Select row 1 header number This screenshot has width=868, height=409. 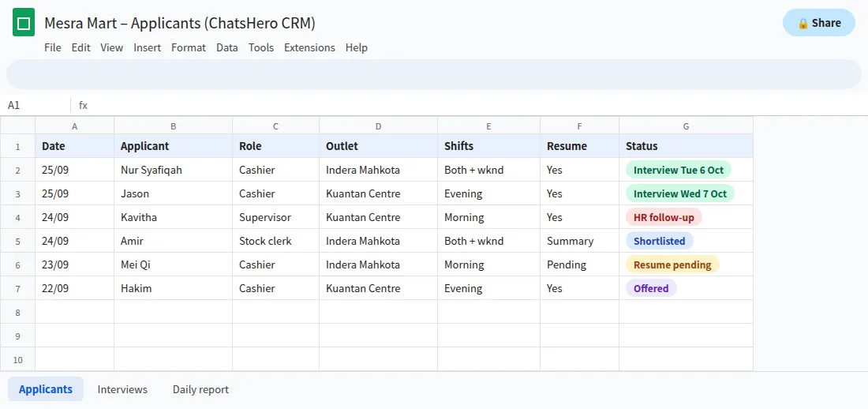point(17,146)
